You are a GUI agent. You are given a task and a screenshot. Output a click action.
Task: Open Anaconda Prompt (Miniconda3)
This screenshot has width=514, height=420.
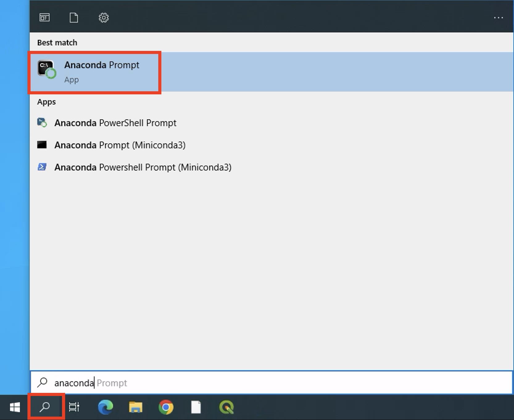tap(120, 145)
